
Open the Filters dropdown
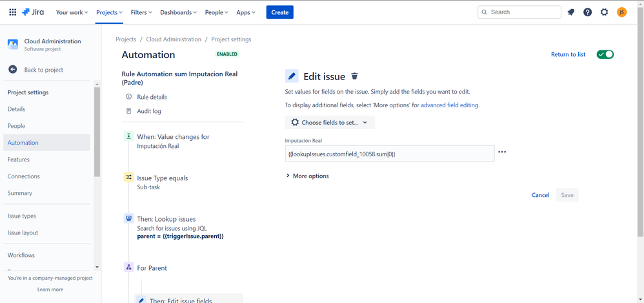coord(141,12)
